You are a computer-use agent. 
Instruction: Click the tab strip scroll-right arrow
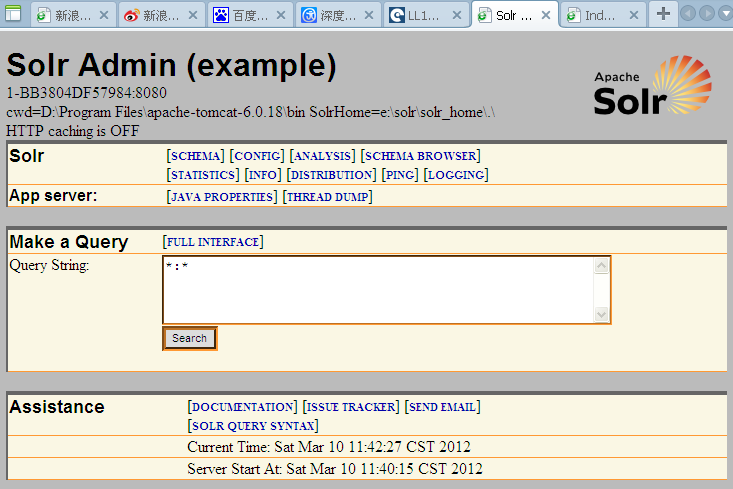[707, 13]
